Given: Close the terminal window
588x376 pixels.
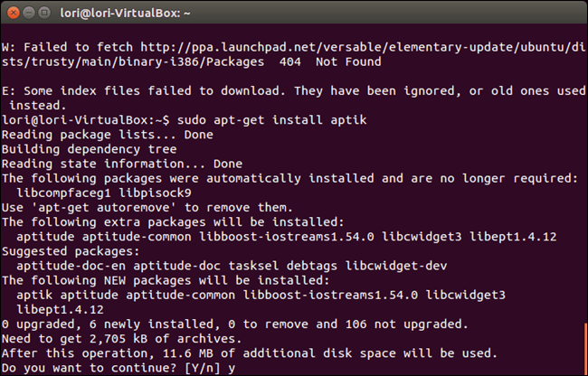Looking at the screenshot, I should point(15,12).
